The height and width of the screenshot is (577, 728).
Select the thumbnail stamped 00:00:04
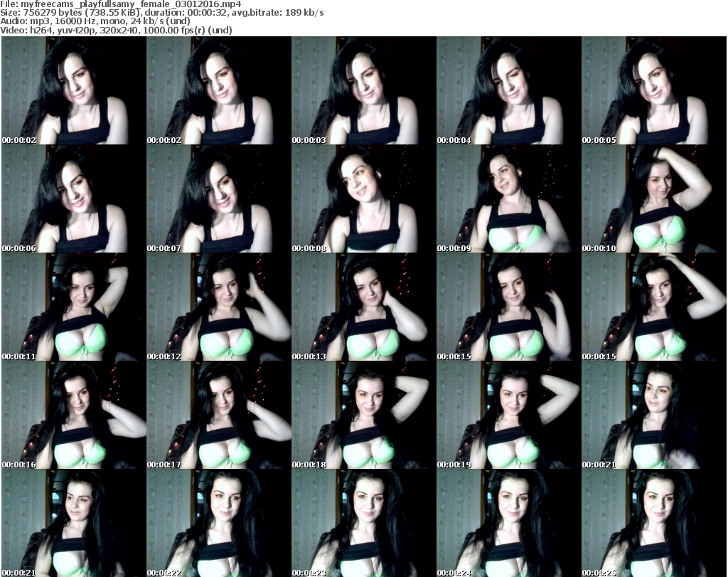508,90
